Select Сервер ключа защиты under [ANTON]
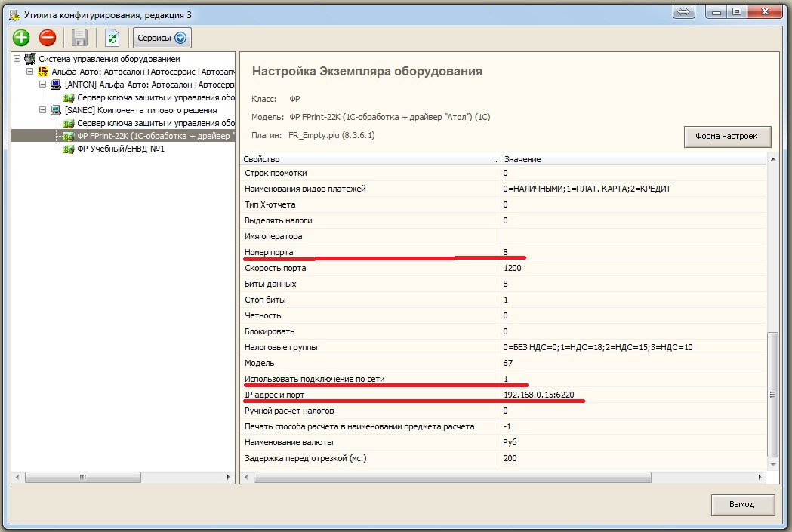Screen dimensions: 792x532 pos(156,97)
